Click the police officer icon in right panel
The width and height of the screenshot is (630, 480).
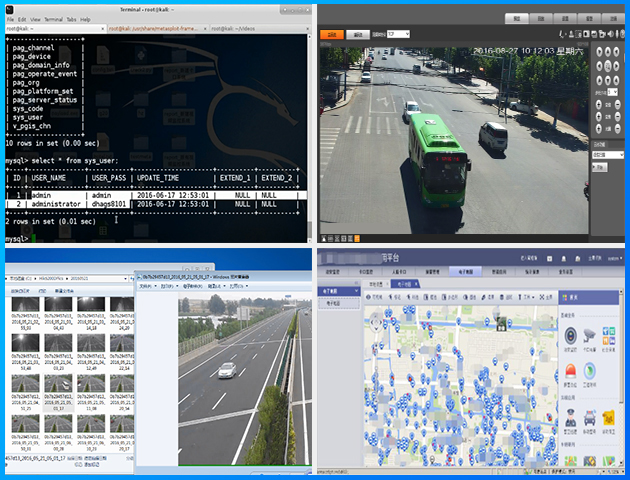pos(571,418)
